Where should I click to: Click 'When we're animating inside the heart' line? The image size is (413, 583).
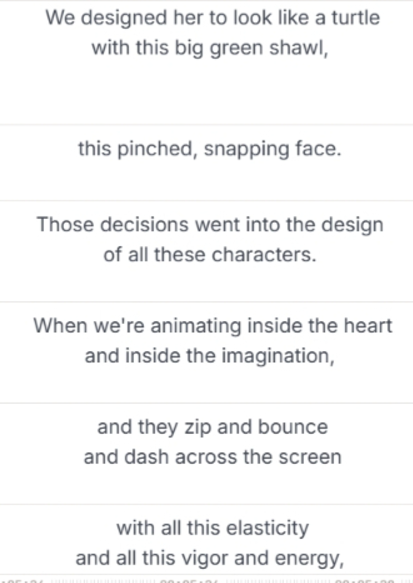coord(213,326)
